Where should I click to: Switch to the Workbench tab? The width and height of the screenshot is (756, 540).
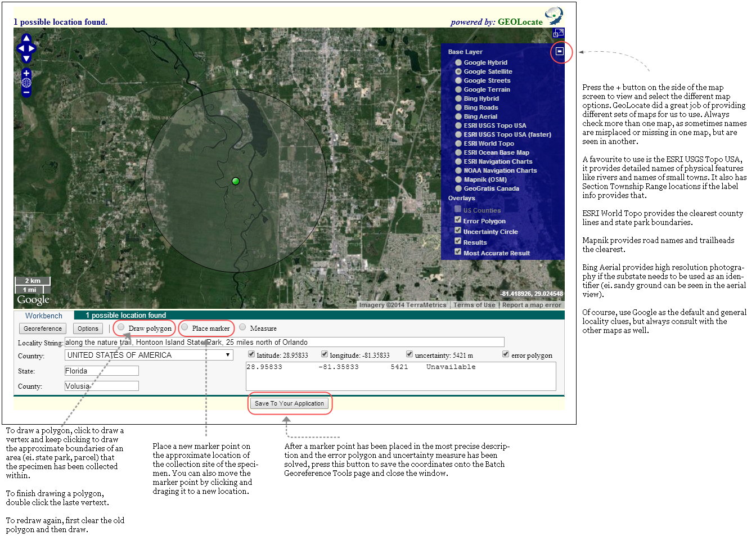click(44, 316)
